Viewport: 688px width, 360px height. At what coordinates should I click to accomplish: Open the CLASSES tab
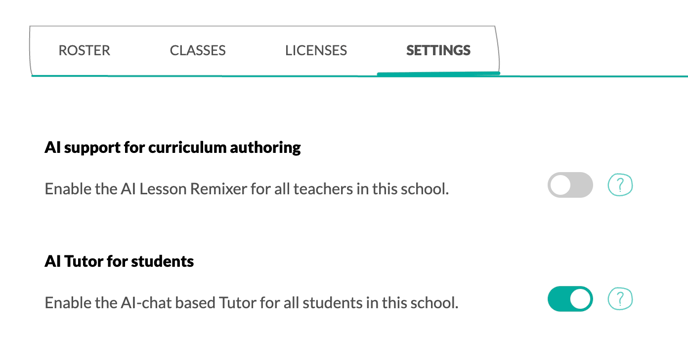point(197,50)
